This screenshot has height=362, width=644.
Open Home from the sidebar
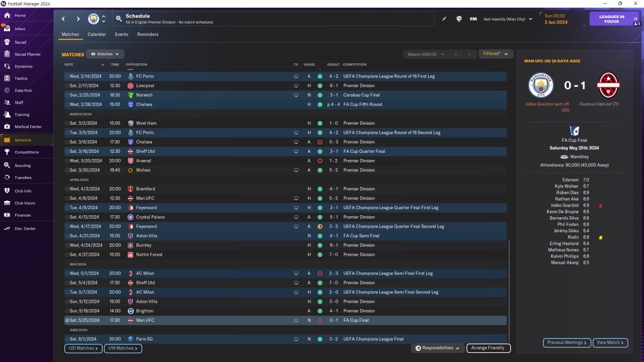(20, 16)
